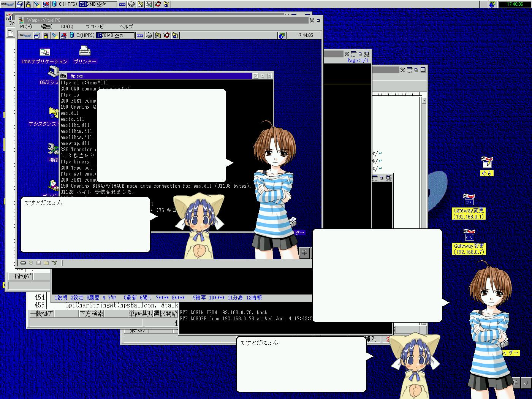
Task: Click guest lockup padlock icon in Virtual PC
Action: [x=46, y=35]
